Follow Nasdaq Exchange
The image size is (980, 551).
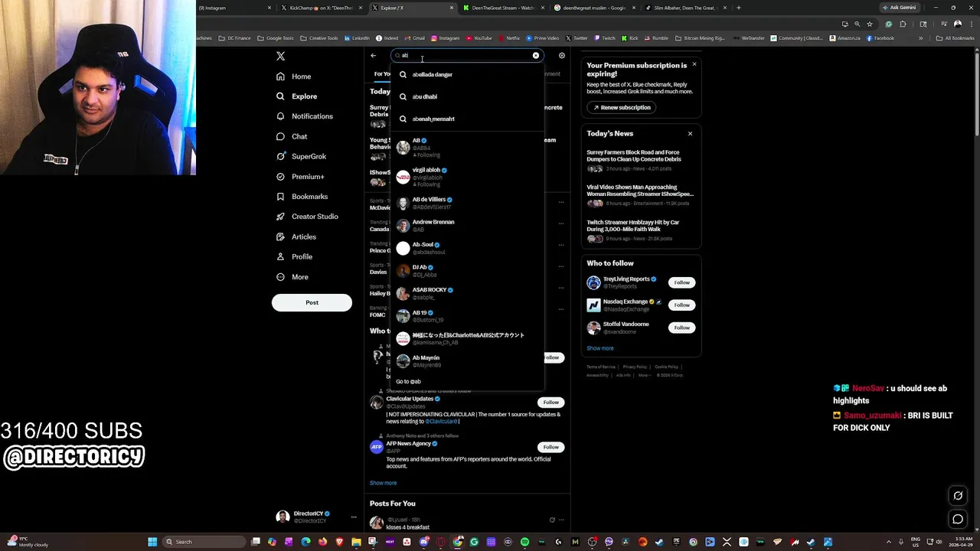(681, 305)
